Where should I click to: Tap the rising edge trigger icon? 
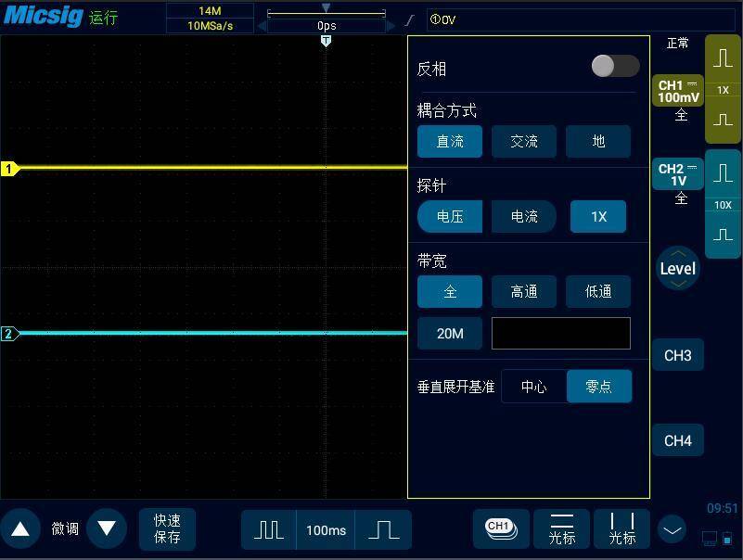tap(410, 20)
